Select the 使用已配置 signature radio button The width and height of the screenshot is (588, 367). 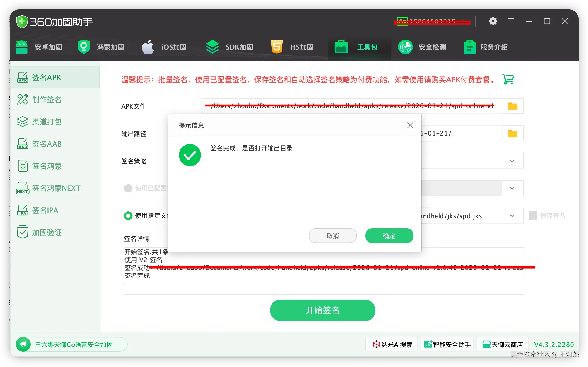coord(128,188)
